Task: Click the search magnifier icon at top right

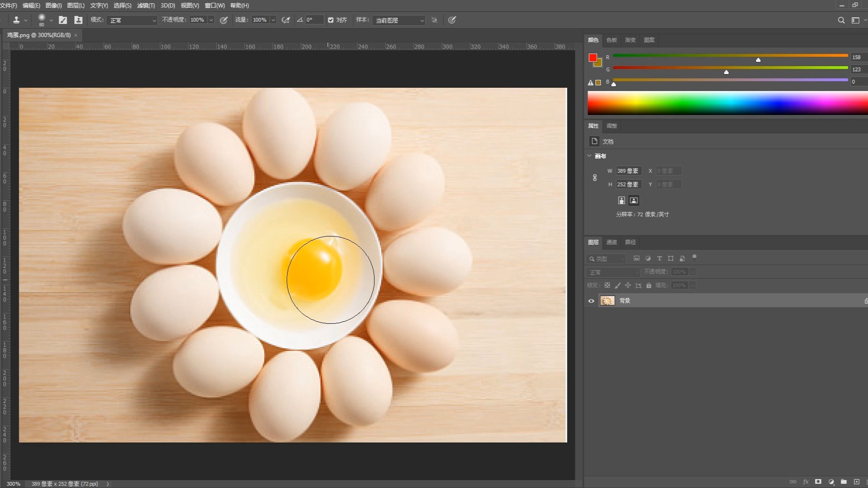Action: 841,20
